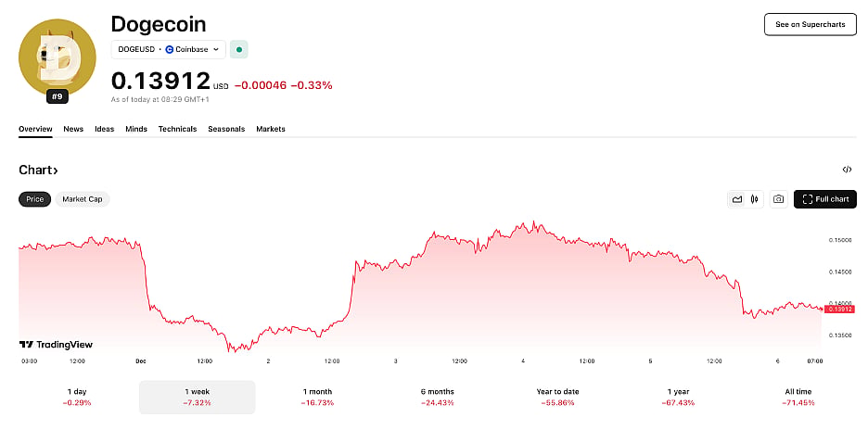Screen dimensions: 868x430
Task: Select the 6 months time range
Action: click(438, 397)
